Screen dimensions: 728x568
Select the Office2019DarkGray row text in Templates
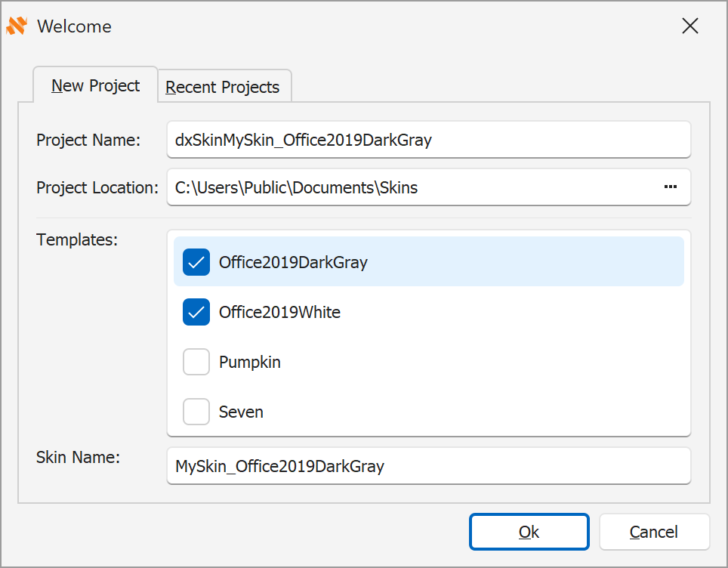tap(293, 262)
